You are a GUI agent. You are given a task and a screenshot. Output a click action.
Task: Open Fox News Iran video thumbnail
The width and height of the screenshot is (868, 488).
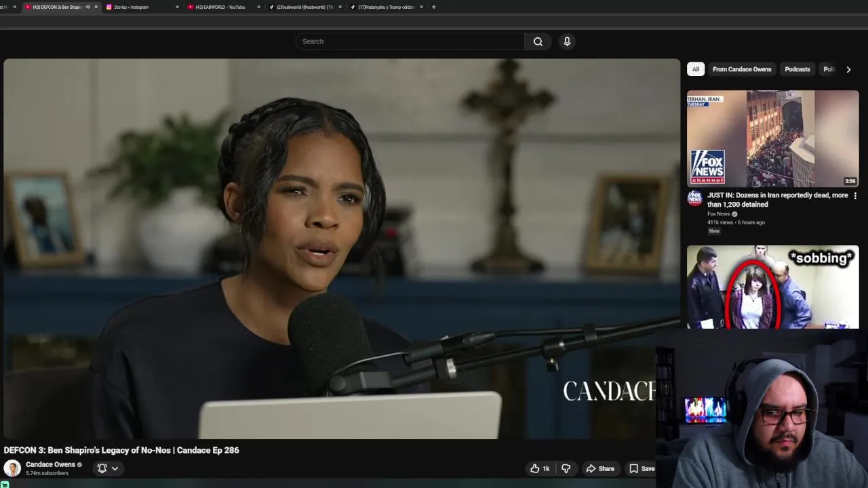pos(772,138)
